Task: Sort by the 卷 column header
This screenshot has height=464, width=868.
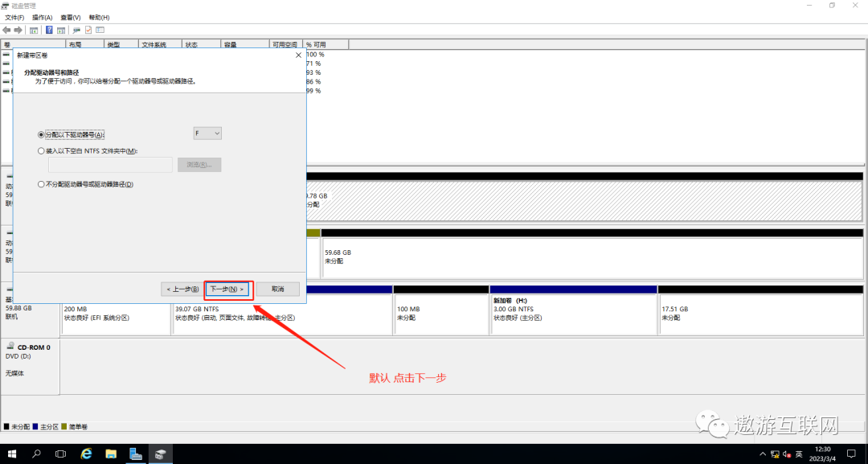Action: (34, 44)
